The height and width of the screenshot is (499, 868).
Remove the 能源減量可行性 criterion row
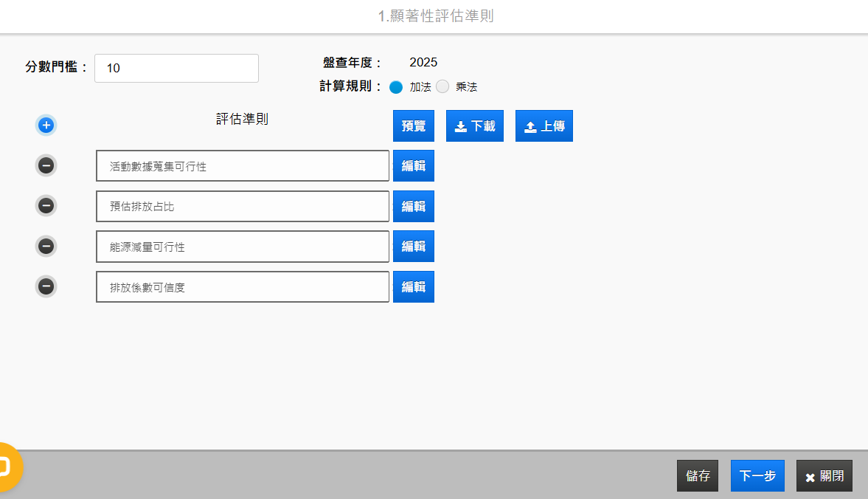click(x=46, y=246)
